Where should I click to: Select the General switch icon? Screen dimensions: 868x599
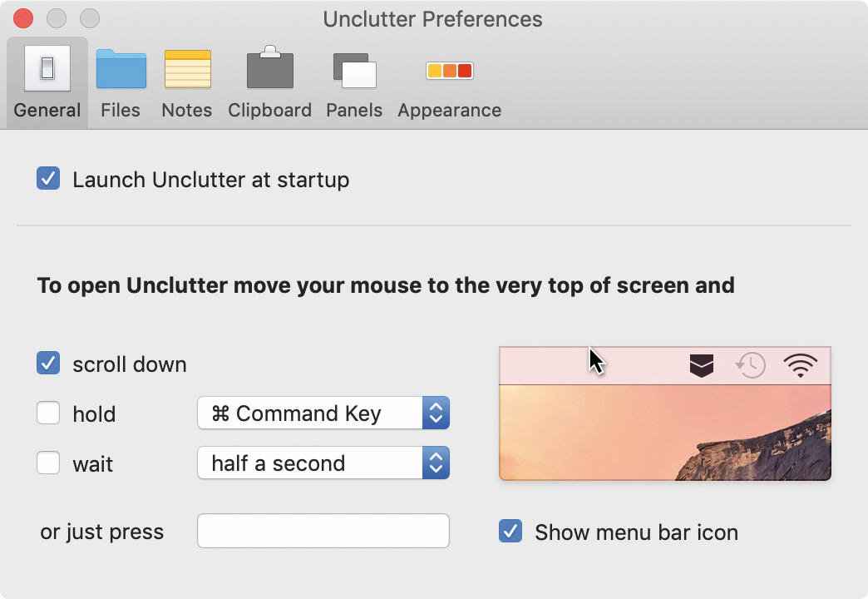coord(47,68)
